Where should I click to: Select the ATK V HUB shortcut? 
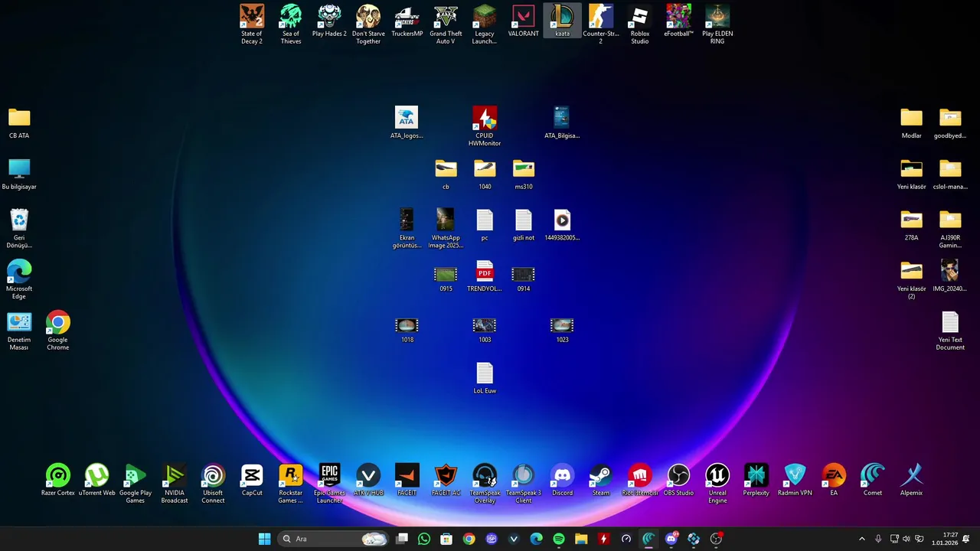[x=368, y=481]
